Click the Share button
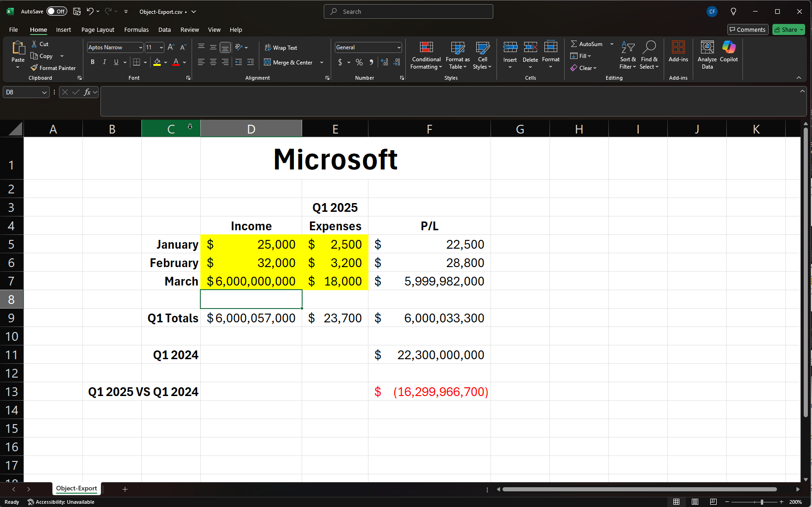The height and width of the screenshot is (507, 812). pos(789,29)
